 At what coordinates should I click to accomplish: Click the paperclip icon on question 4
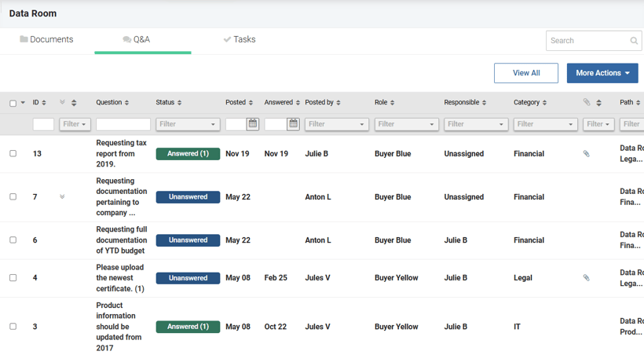586,278
